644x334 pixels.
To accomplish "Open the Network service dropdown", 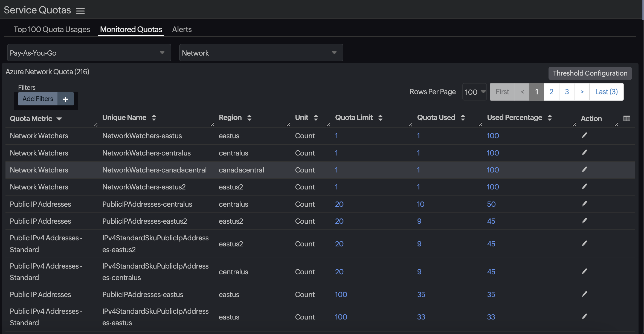I will [x=261, y=53].
